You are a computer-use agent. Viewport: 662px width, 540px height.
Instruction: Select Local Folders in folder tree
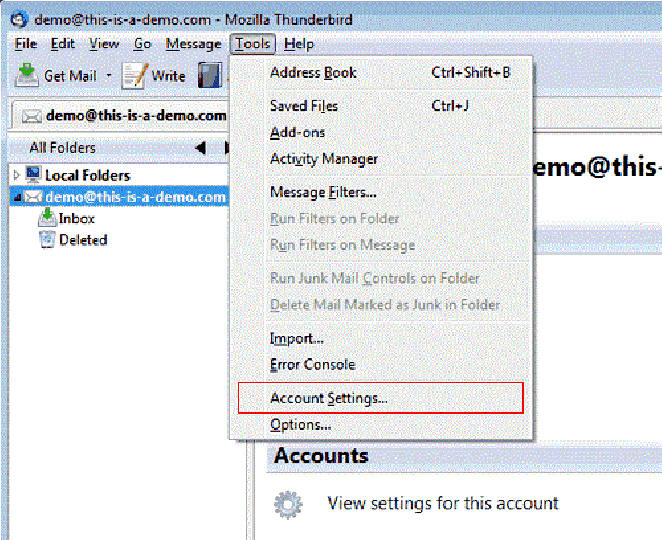point(88,175)
